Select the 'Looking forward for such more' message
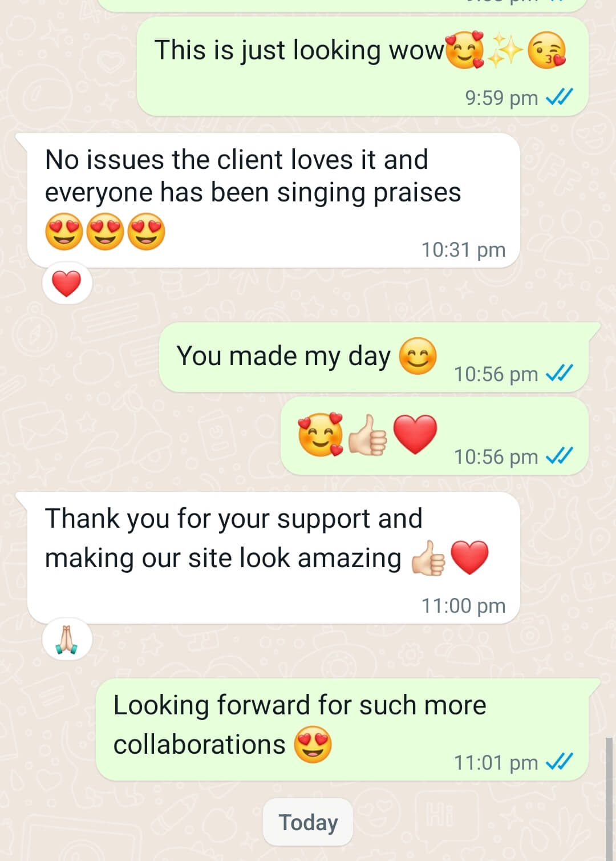 point(342,729)
